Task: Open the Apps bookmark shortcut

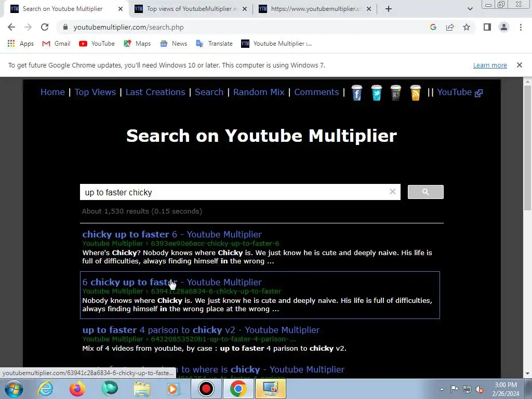Action: coord(21,44)
